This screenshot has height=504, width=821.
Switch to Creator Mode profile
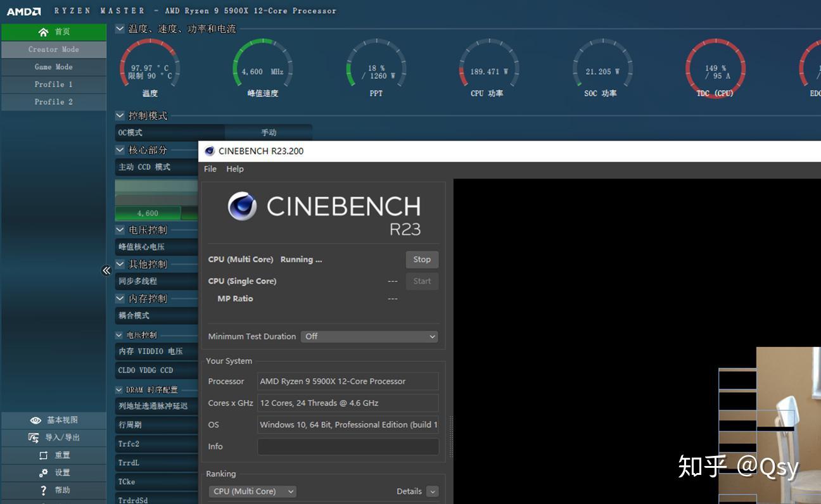pos(54,49)
